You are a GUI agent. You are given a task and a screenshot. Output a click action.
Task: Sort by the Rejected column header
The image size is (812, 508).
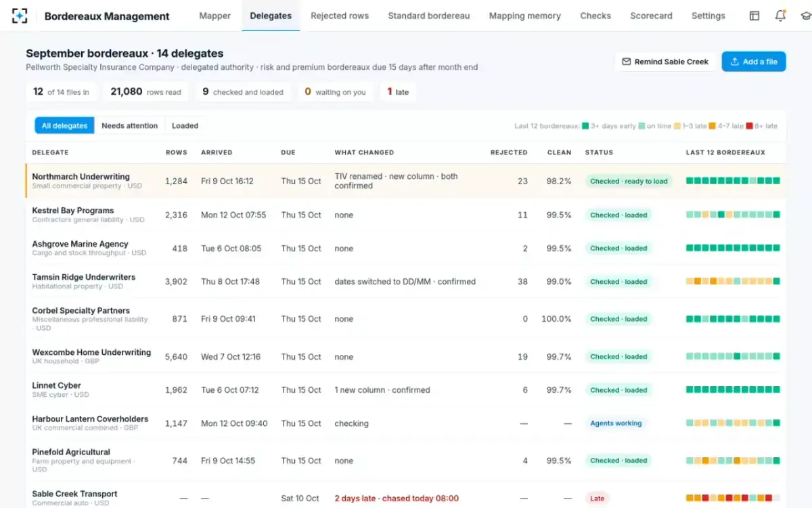(x=509, y=152)
